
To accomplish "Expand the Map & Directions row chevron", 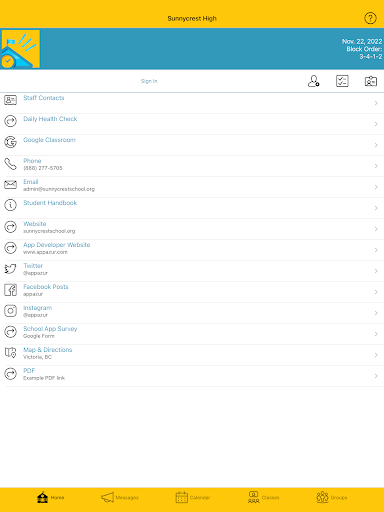I will point(376,355).
